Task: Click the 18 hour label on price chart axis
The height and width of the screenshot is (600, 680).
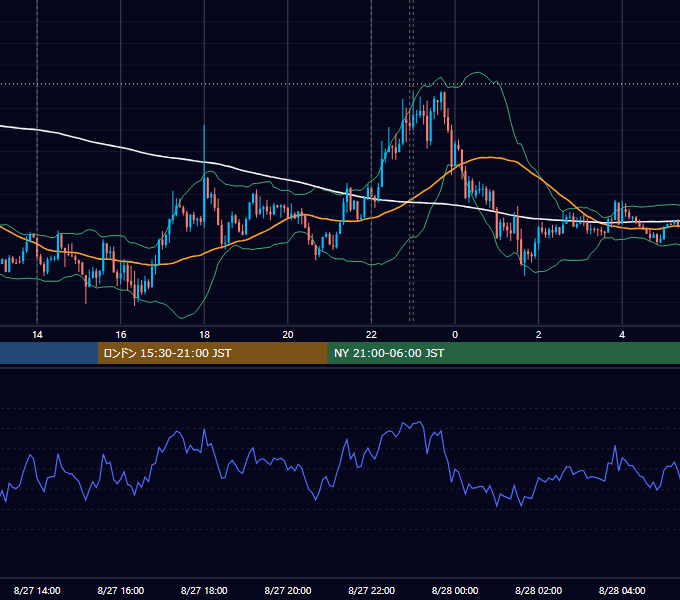Action: 204,335
